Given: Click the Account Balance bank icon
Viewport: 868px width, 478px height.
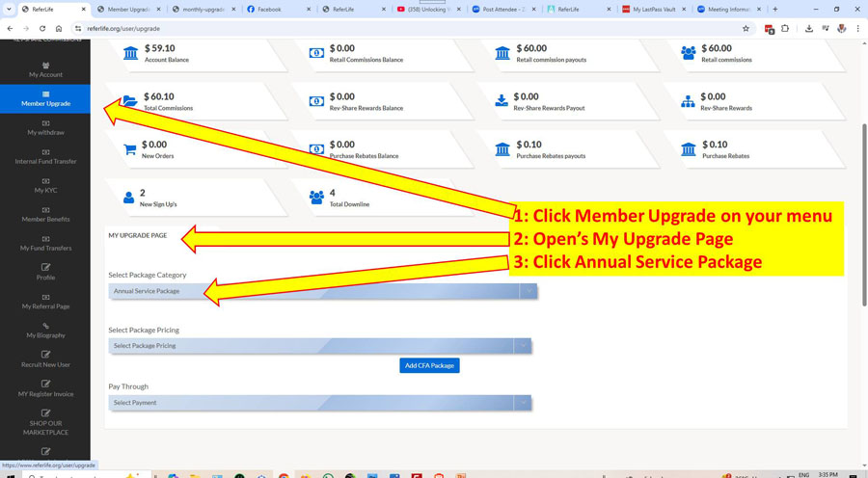Looking at the screenshot, I should pyautogui.click(x=130, y=53).
